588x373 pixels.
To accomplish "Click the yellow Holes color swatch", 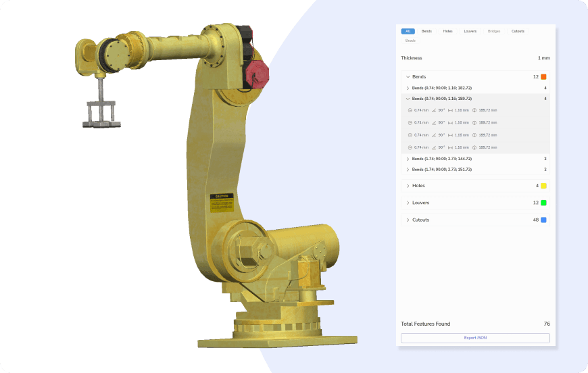I will tap(543, 186).
